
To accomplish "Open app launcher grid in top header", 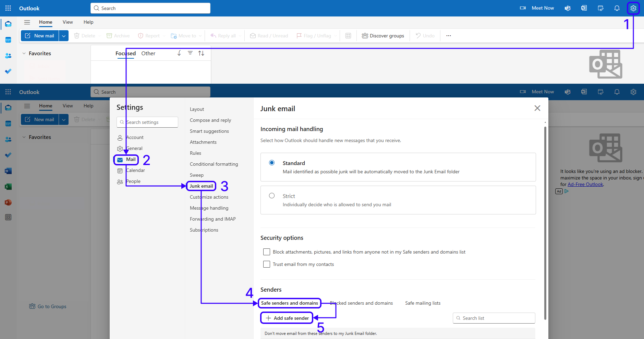I will 8,8.
